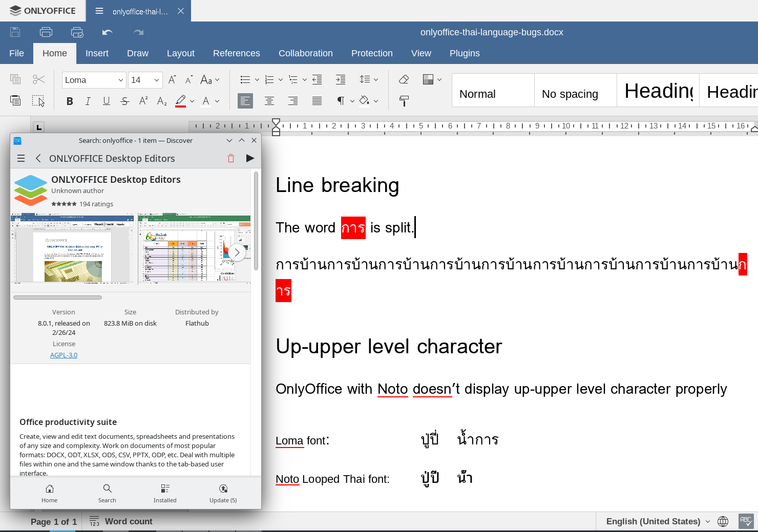Save the document with the Save icon
758x532 pixels.
pos(15,32)
